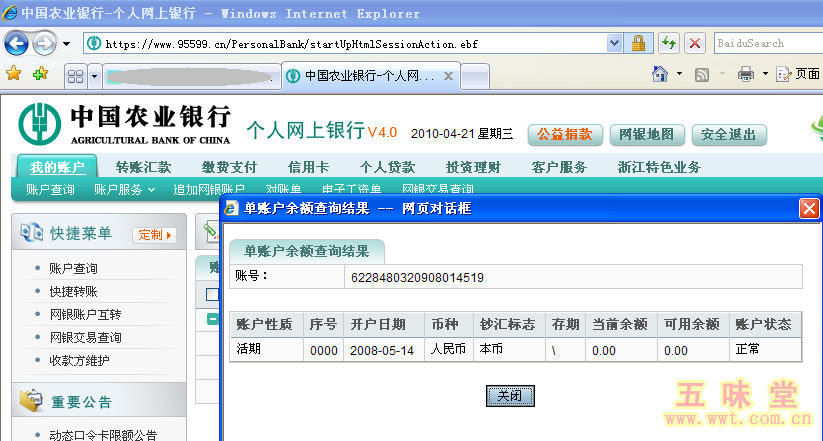Click the security lock icon in address bar

point(637,44)
